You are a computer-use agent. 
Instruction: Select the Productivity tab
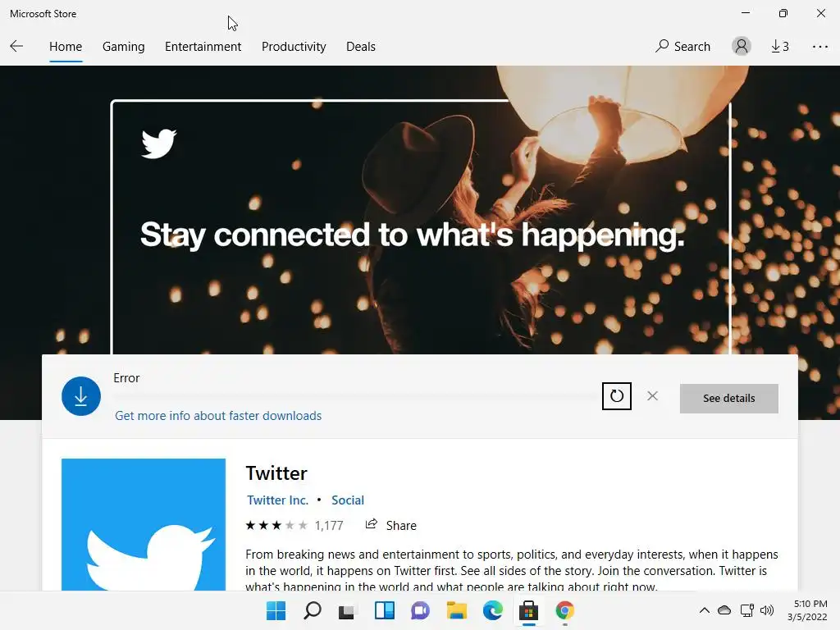pos(294,47)
